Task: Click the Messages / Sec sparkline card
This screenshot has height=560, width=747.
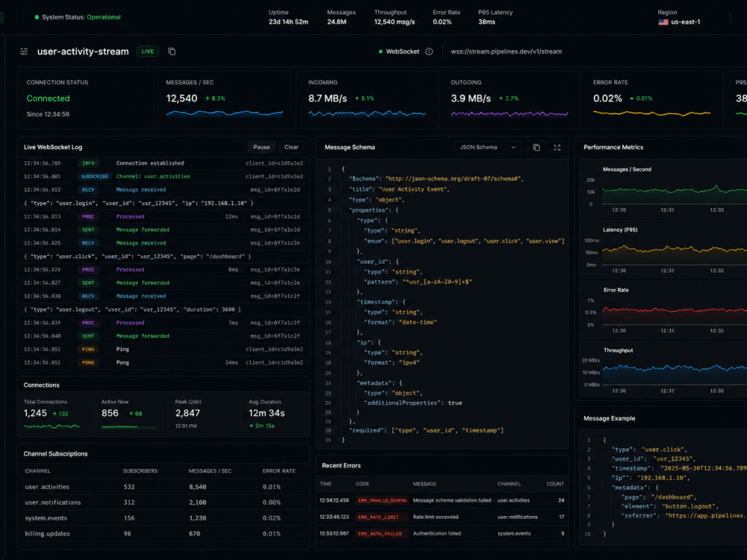Action: pyautogui.click(x=224, y=100)
